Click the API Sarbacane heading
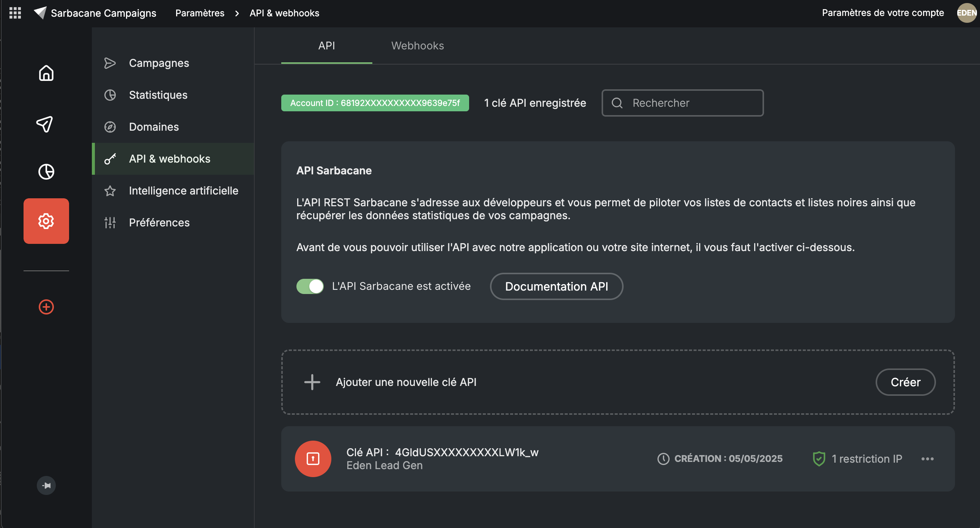The width and height of the screenshot is (980, 528). coord(334,171)
